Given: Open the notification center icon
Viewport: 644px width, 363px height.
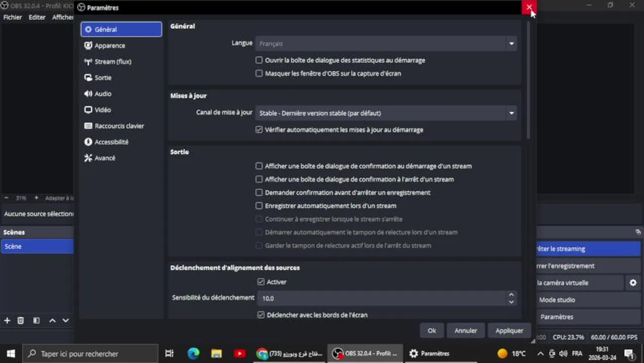Looking at the screenshot, I should click(629, 354).
